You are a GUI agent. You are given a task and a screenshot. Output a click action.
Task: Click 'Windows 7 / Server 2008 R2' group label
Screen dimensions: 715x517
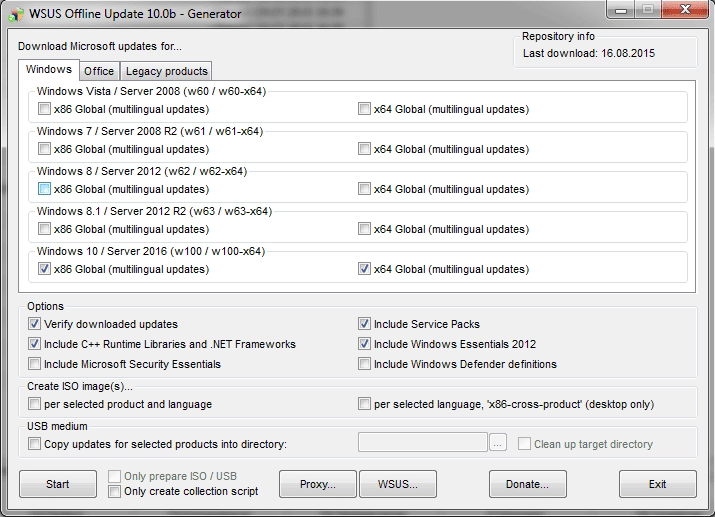coord(150,131)
